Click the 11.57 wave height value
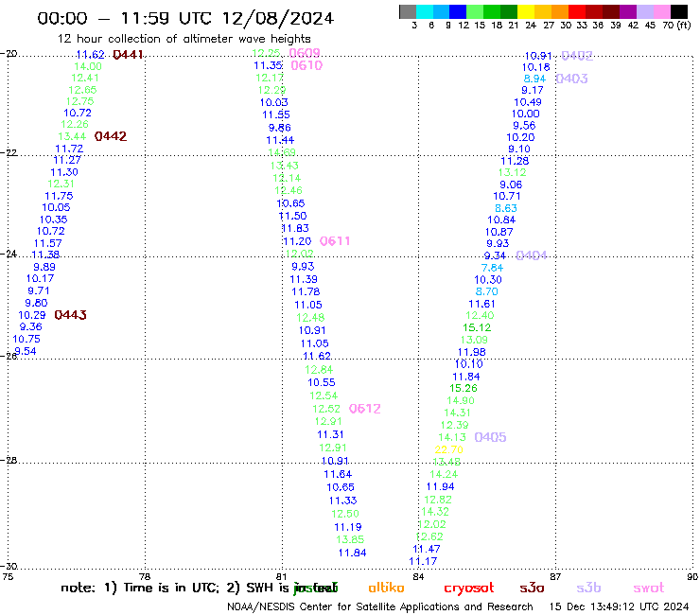The width and height of the screenshot is (700, 615). pos(47,243)
